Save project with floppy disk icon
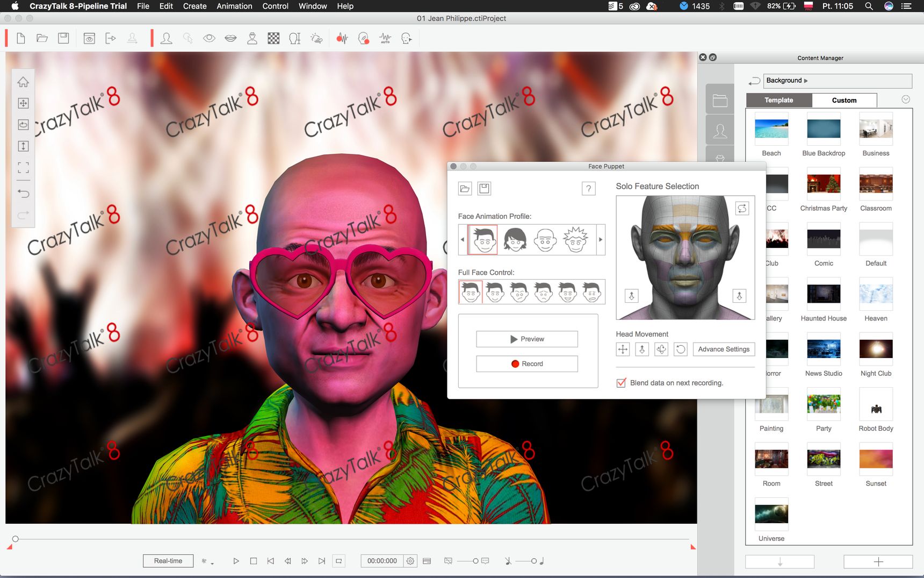This screenshot has height=578, width=924. pos(63,38)
